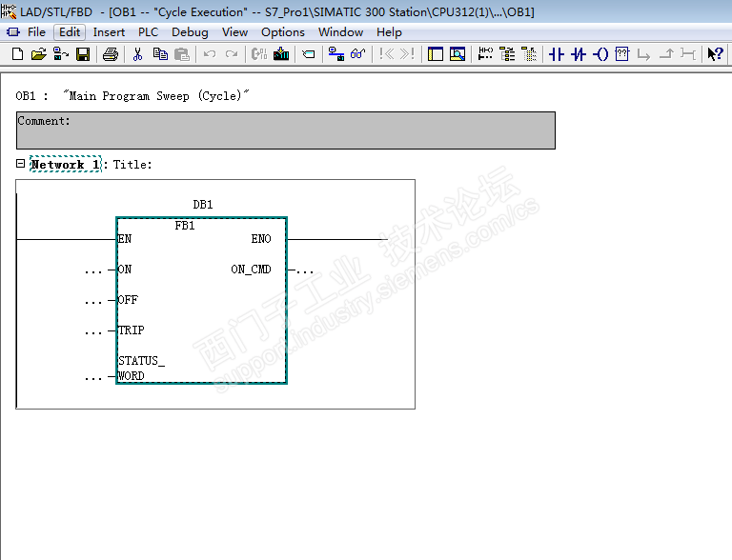Open the Options menu
The image size is (732, 560).
tap(283, 32)
